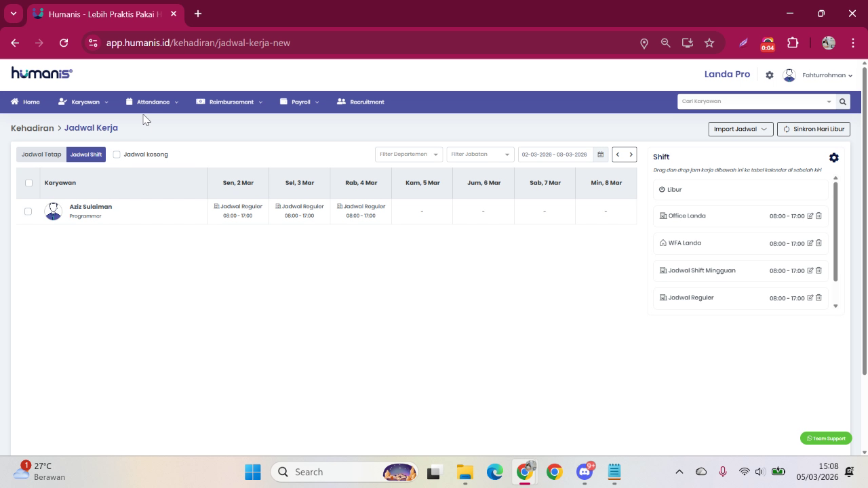
Task: Select the Libur shift item
Action: point(741,190)
